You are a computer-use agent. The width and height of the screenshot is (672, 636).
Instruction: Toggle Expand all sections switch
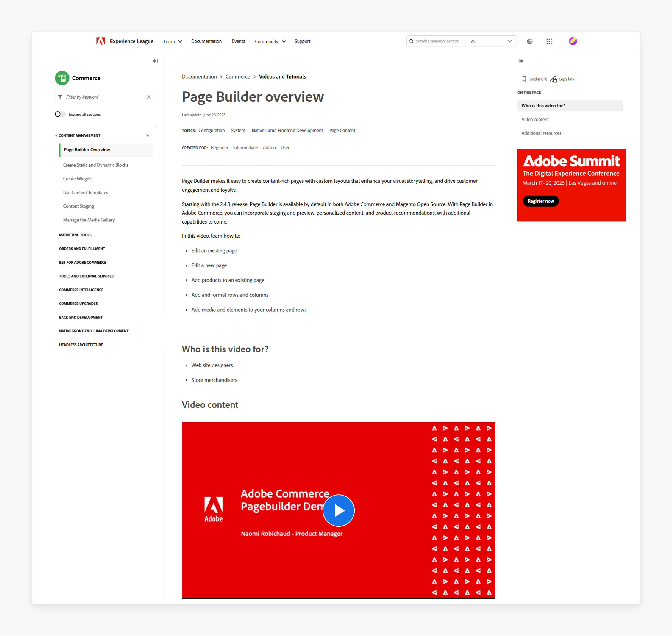point(60,114)
